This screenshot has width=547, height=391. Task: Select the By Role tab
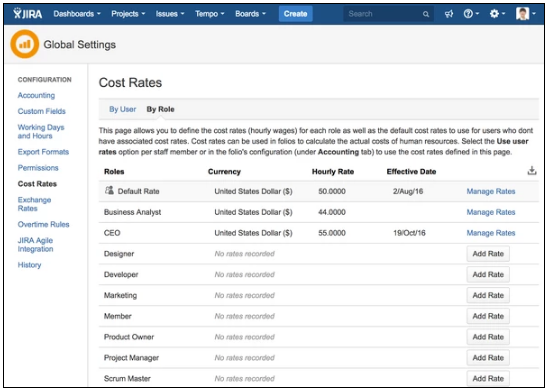[160, 109]
